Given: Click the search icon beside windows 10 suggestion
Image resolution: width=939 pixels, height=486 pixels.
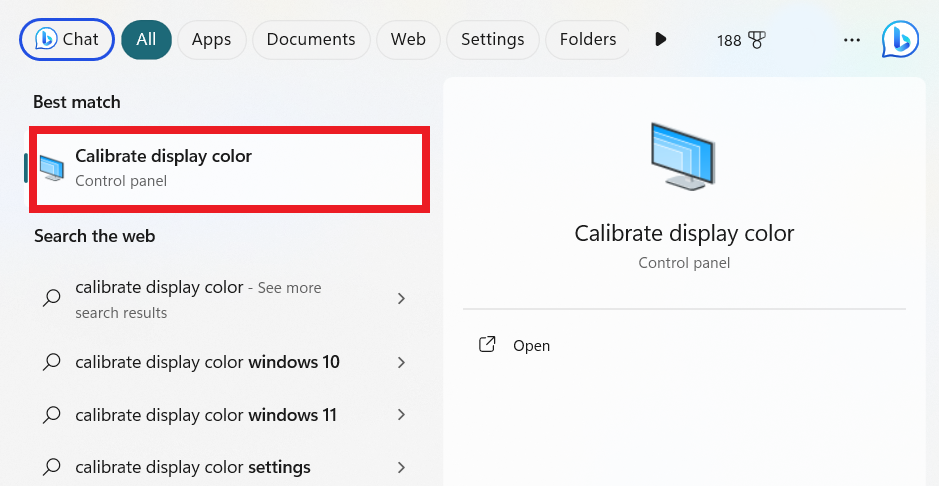Looking at the screenshot, I should point(52,362).
